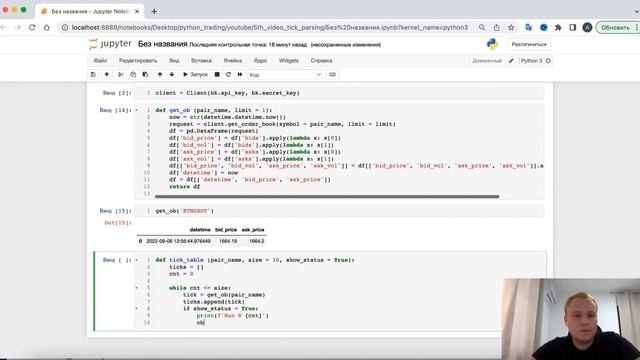640x360 pixels.
Task: Open the Справка menu
Action: point(321,60)
